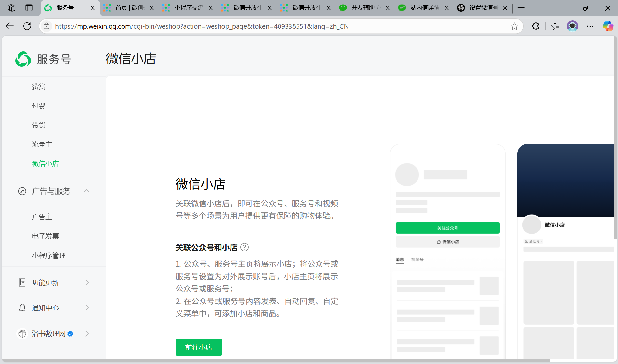Close the 服务号 tab
The width and height of the screenshot is (618, 364).
pyautogui.click(x=93, y=8)
